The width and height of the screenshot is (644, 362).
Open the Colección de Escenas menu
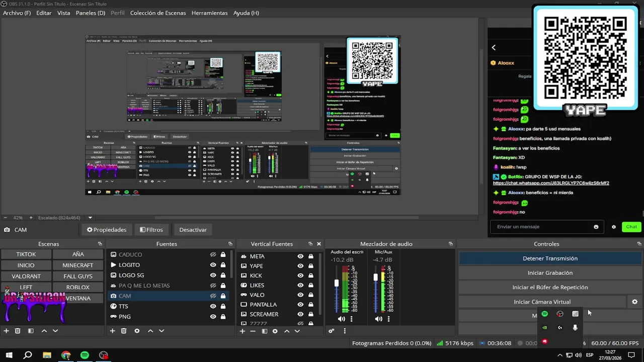tap(158, 13)
